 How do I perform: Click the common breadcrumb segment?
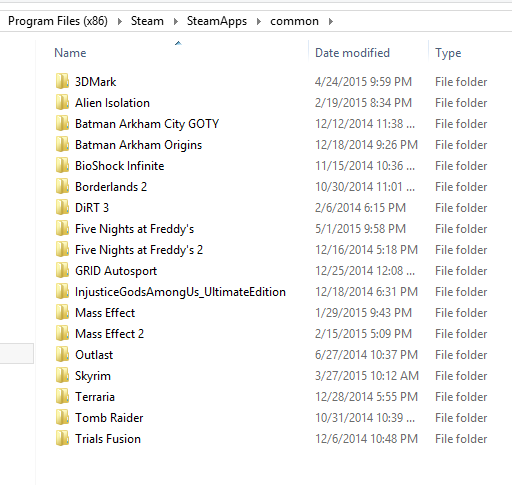tap(294, 21)
